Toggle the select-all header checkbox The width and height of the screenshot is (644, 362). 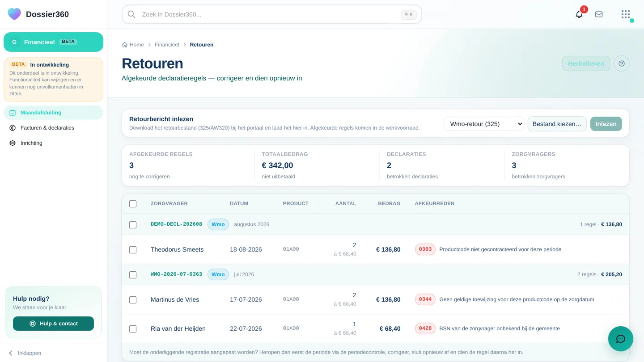133,204
